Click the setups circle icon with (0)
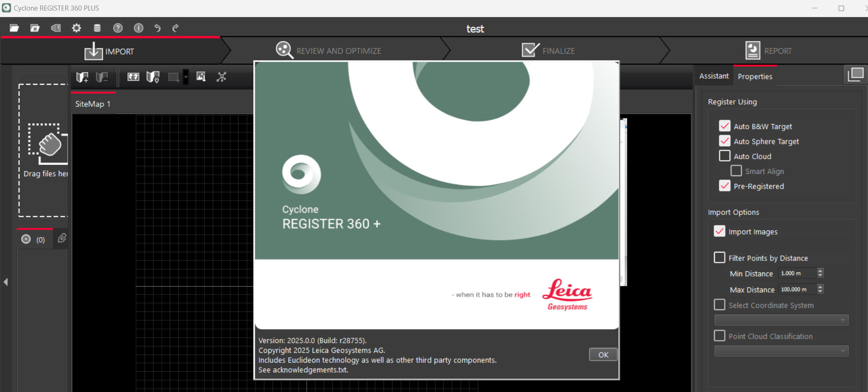The width and height of the screenshot is (868, 392). [x=26, y=239]
